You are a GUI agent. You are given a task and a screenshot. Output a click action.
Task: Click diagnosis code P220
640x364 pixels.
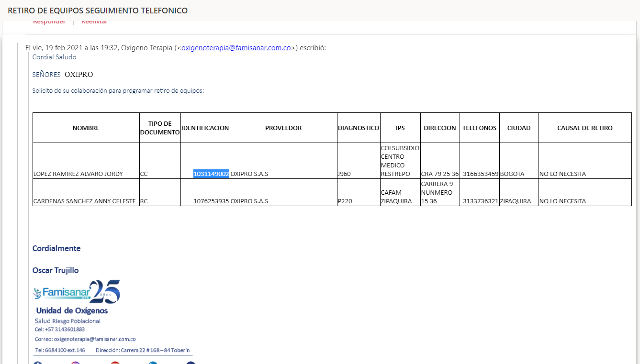click(345, 201)
